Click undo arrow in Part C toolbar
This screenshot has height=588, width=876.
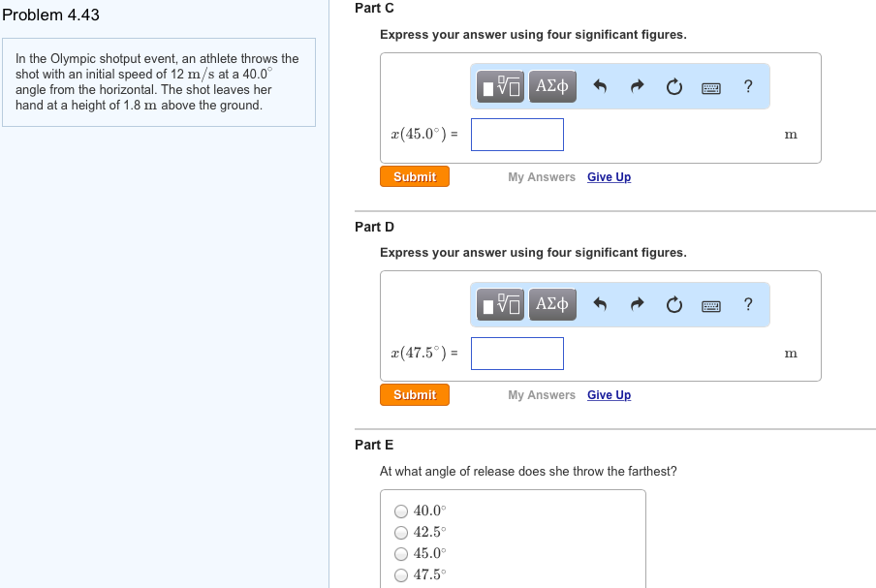600,87
